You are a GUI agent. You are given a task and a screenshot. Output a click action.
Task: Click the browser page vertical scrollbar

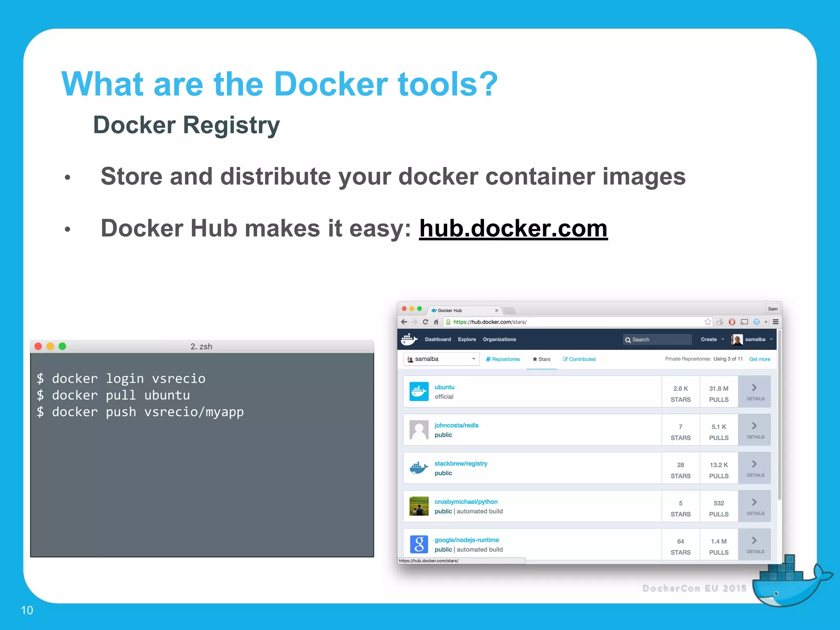click(779, 414)
